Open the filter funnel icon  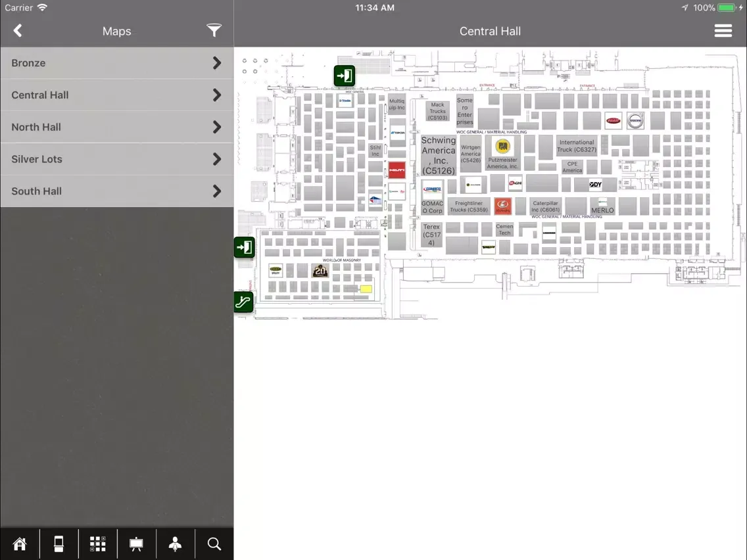click(x=214, y=30)
